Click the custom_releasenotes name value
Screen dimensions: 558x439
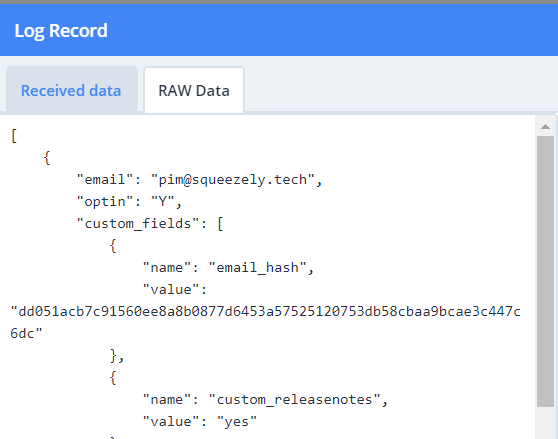(x=295, y=400)
